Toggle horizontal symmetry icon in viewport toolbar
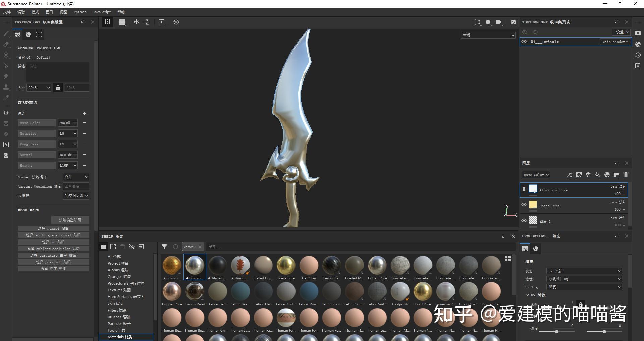The height and width of the screenshot is (341, 644). pos(137,22)
